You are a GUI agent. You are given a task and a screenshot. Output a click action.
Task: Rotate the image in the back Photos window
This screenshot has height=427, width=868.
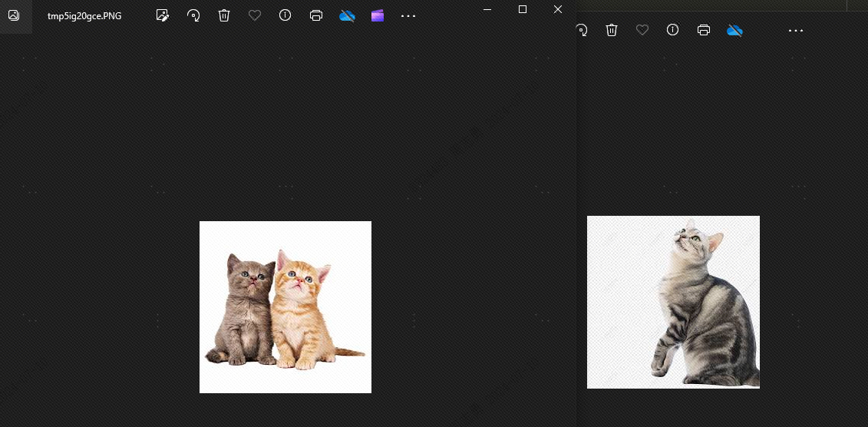[581, 30]
